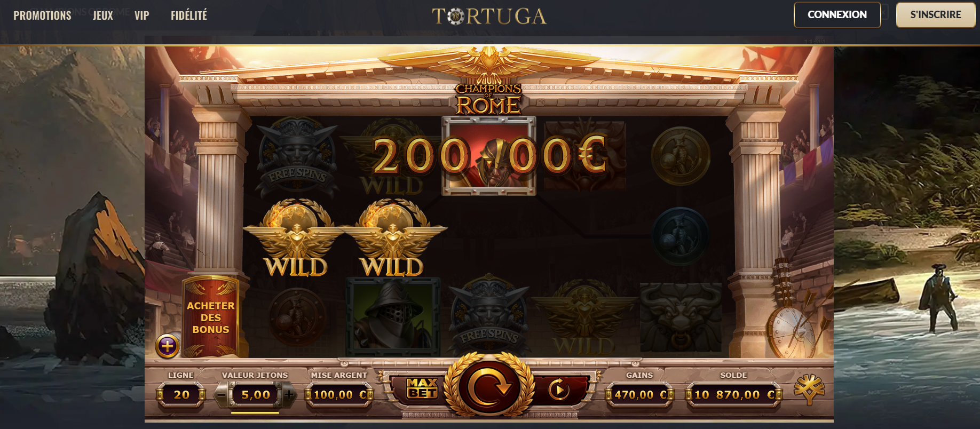The height and width of the screenshot is (429, 980).
Task: Open the Jeux menu
Action: point(103,15)
